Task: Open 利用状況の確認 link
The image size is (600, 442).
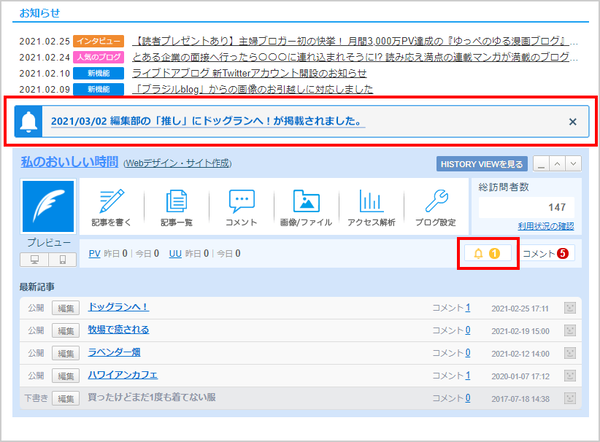Action: tap(546, 226)
